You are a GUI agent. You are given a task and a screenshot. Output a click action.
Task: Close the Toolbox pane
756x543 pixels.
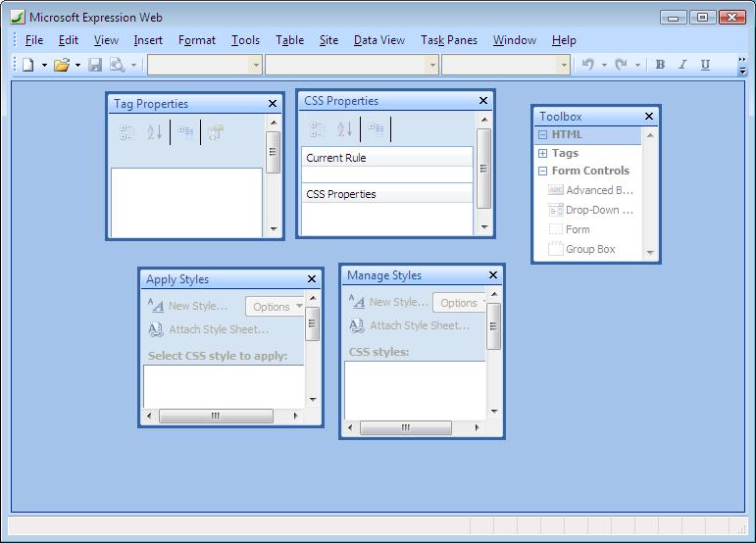tap(649, 116)
